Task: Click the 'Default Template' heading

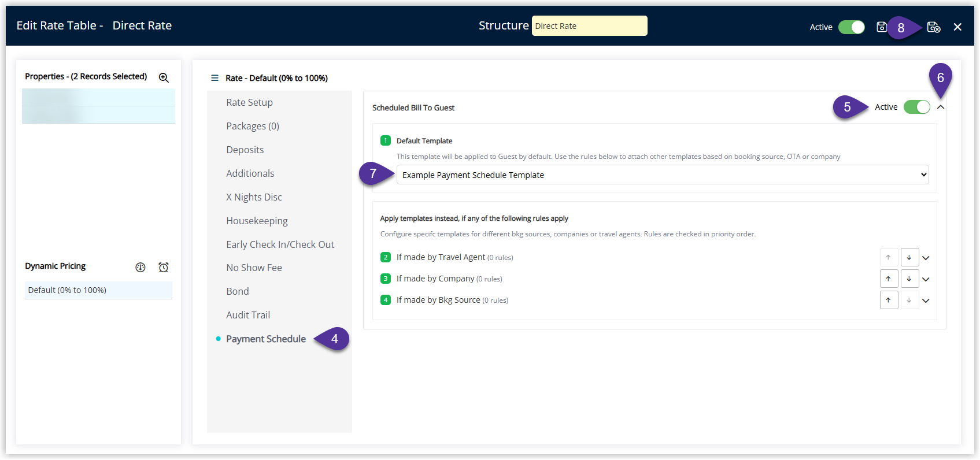Action: [424, 141]
